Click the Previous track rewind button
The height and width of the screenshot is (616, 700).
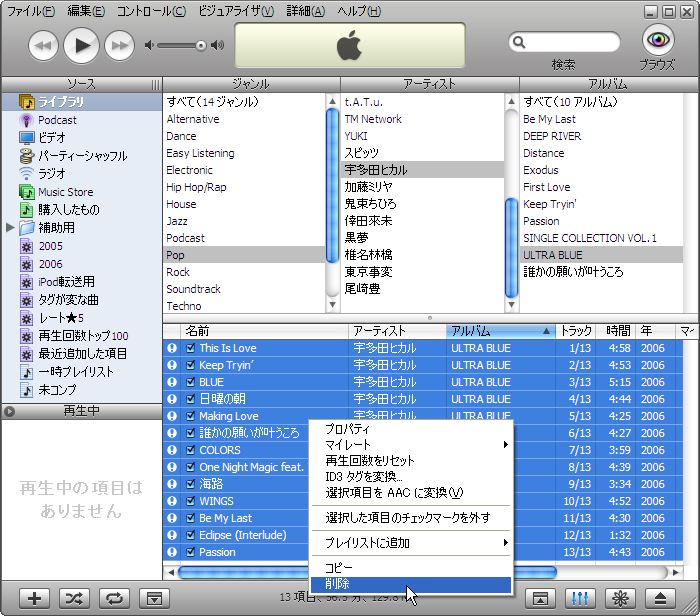click(x=43, y=45)
